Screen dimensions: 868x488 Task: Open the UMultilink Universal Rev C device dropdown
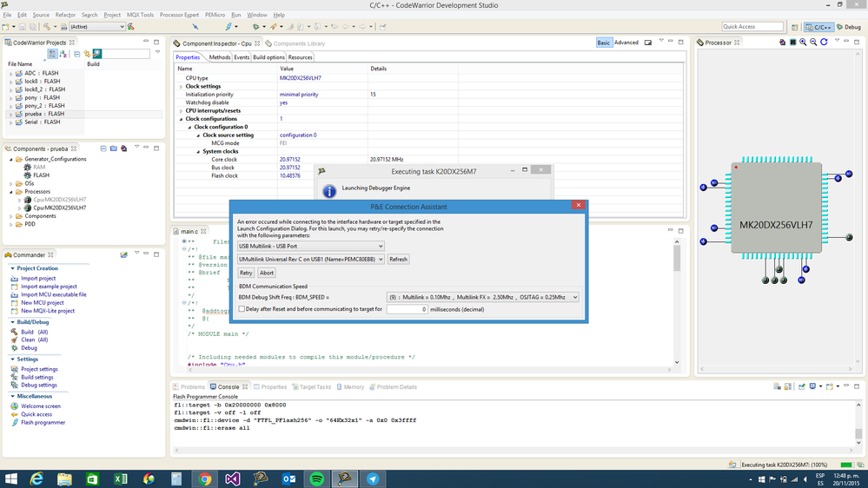[x=310, y=259]
